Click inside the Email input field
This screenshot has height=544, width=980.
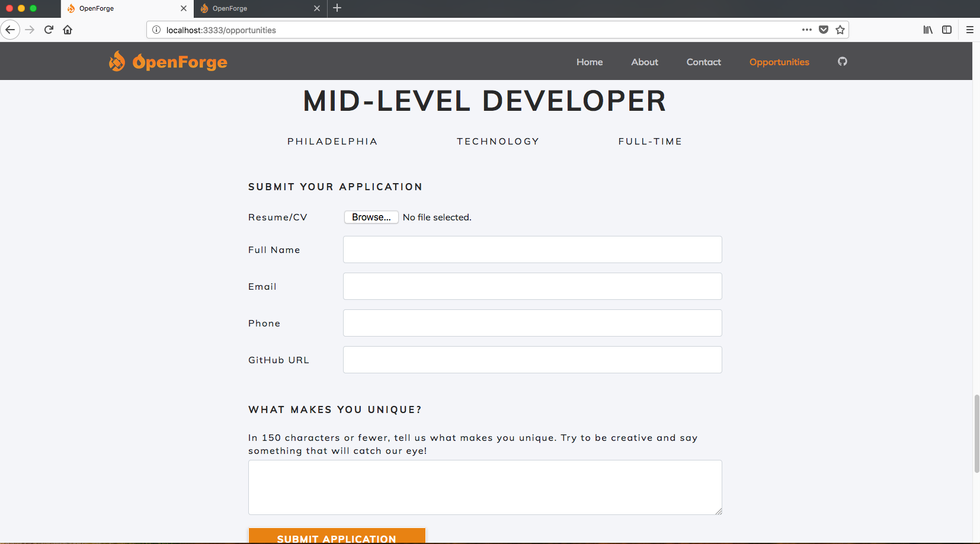pos(531,286)
